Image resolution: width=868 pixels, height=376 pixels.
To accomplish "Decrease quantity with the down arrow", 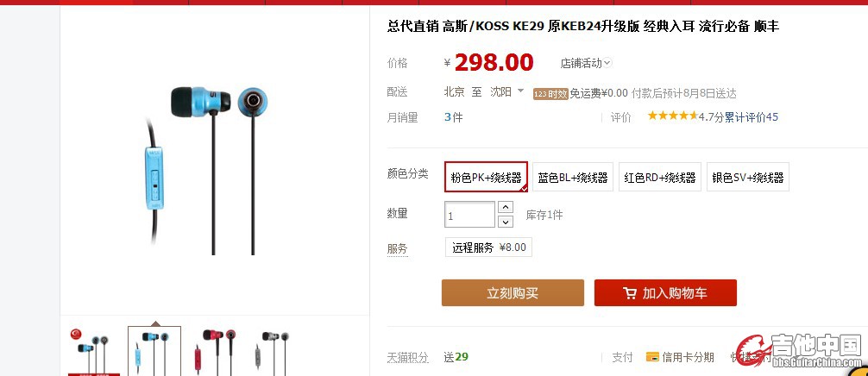I will [506, 222].
